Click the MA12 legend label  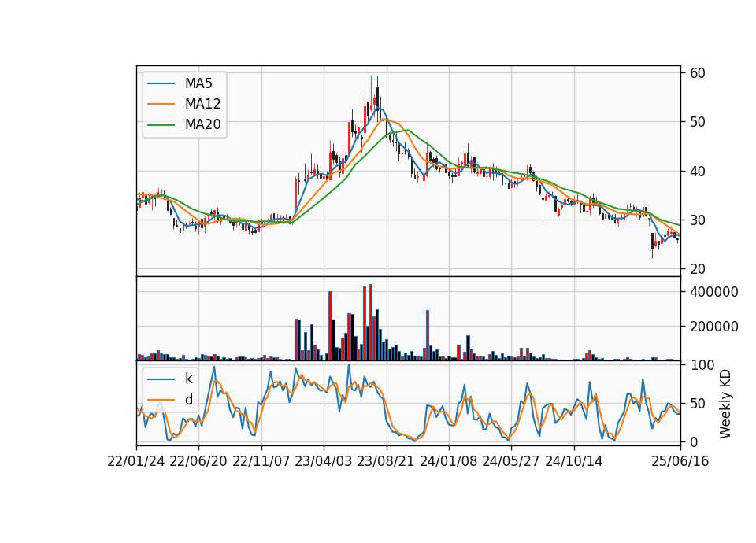pos(202,104)
